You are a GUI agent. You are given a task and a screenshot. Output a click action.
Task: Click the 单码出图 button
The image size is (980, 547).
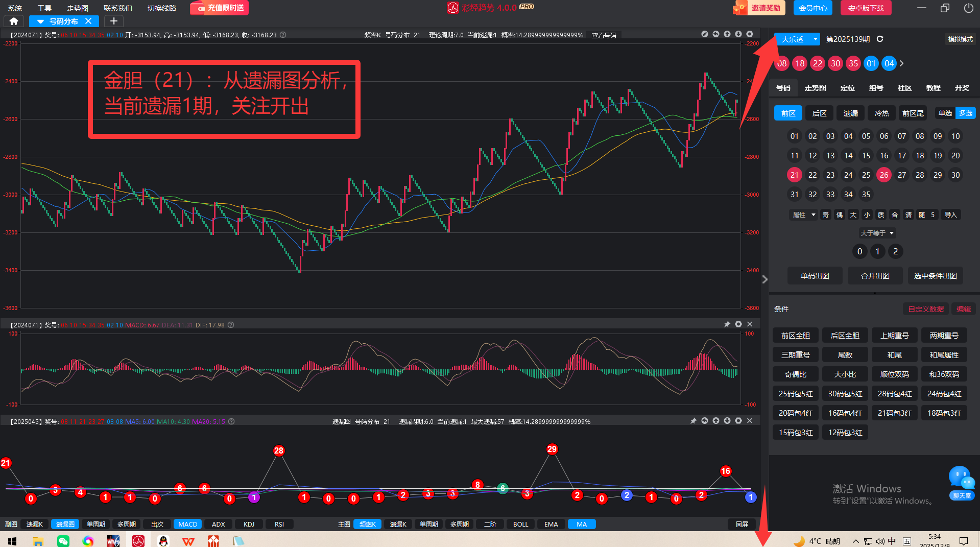point(815,276)
